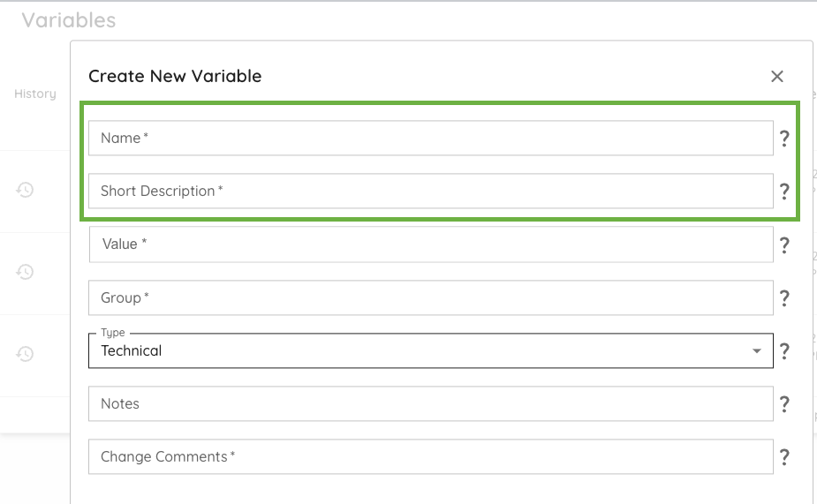The height and width of the screenshot is (504, 817).
Task: Show help tooltip for Value field
Action: [784, 245]
